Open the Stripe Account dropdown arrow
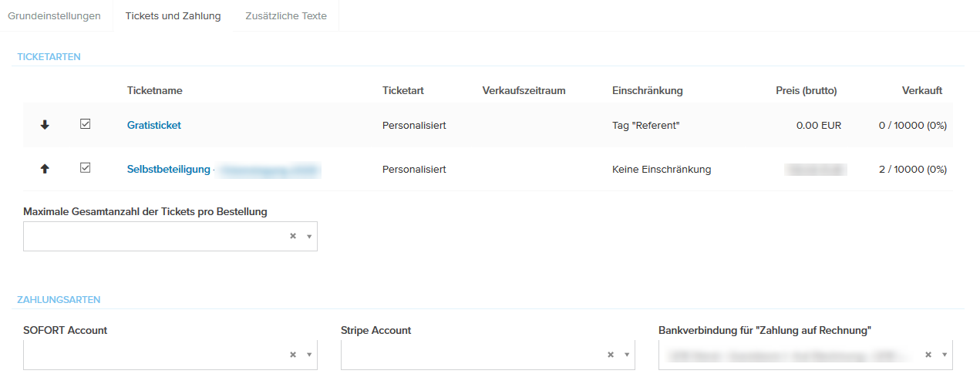This screenshot has height=384, width=980. pos(626,355)
